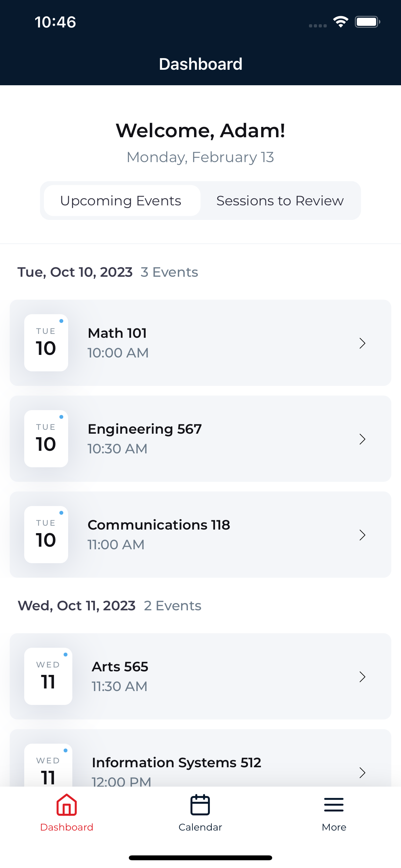
Task: Switch to Sessions to Review segment
Action: pyautogui.click(x=280, y=201)
